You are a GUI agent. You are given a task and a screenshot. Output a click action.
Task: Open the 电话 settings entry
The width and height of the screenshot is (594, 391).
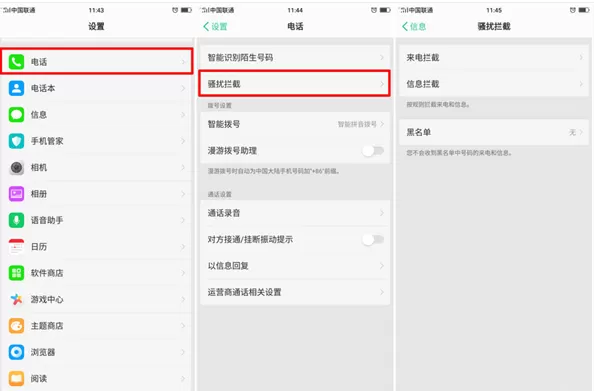coord(97,62)
